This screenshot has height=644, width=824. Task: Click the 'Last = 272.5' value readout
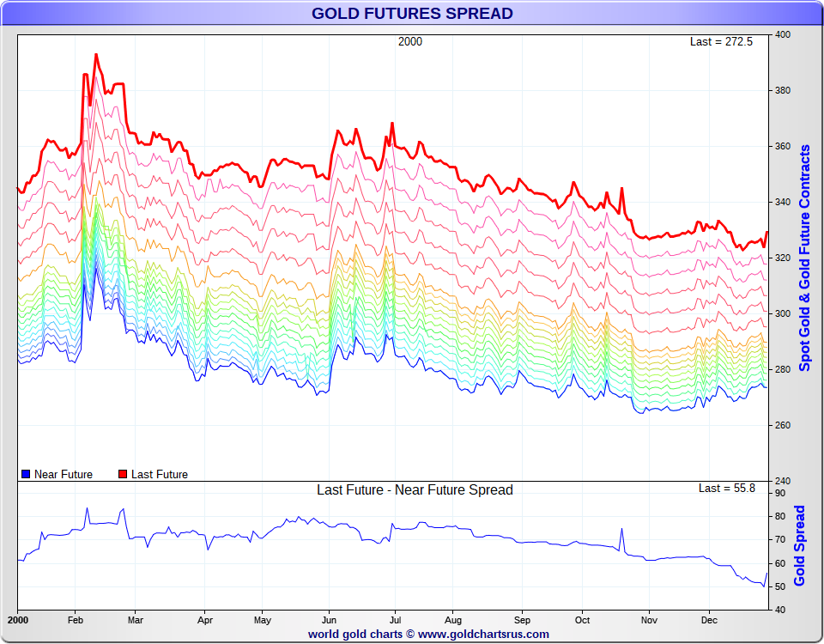click(x=721, y=41)
